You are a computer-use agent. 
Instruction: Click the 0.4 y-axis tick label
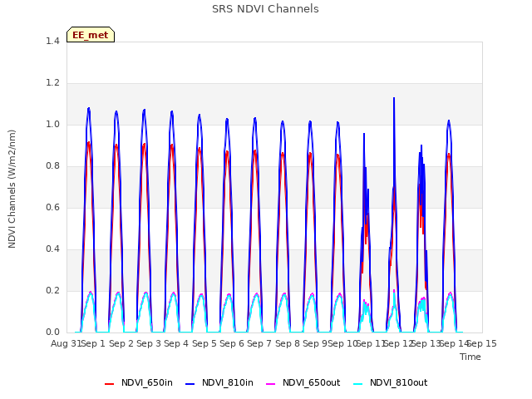click(x=52, y=249)
